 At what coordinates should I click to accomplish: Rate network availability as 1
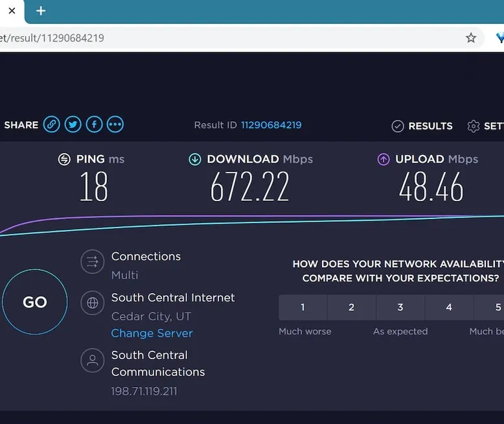click(303, 307)
